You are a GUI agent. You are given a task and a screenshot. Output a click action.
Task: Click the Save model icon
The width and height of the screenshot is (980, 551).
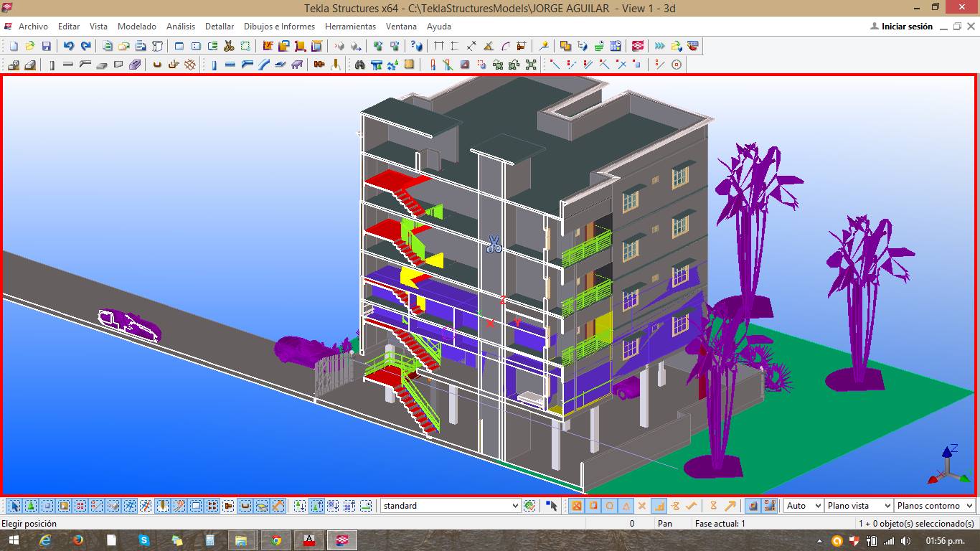[47, 46]
